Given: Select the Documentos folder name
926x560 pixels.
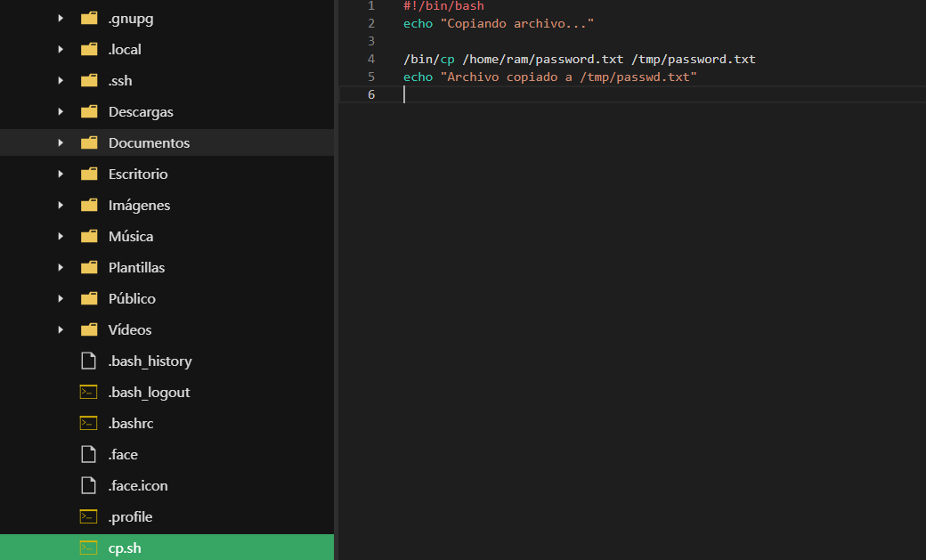Looking at the screenshot, I should click(x=149, y=143).
